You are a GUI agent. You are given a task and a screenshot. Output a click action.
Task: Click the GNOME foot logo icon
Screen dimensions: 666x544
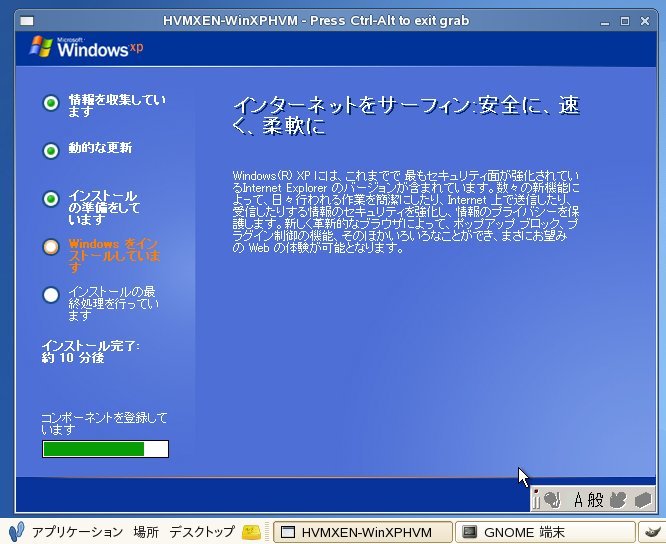click(x=16, y=532)
